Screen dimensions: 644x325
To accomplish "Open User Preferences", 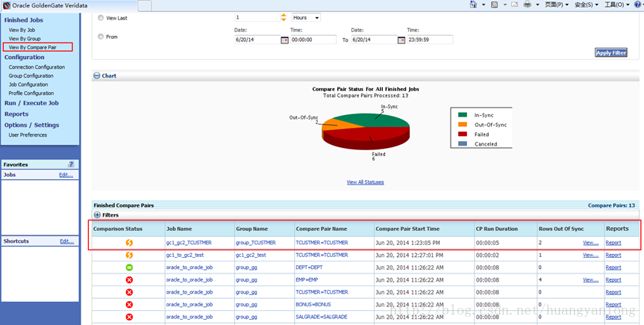I will (28, 135).
